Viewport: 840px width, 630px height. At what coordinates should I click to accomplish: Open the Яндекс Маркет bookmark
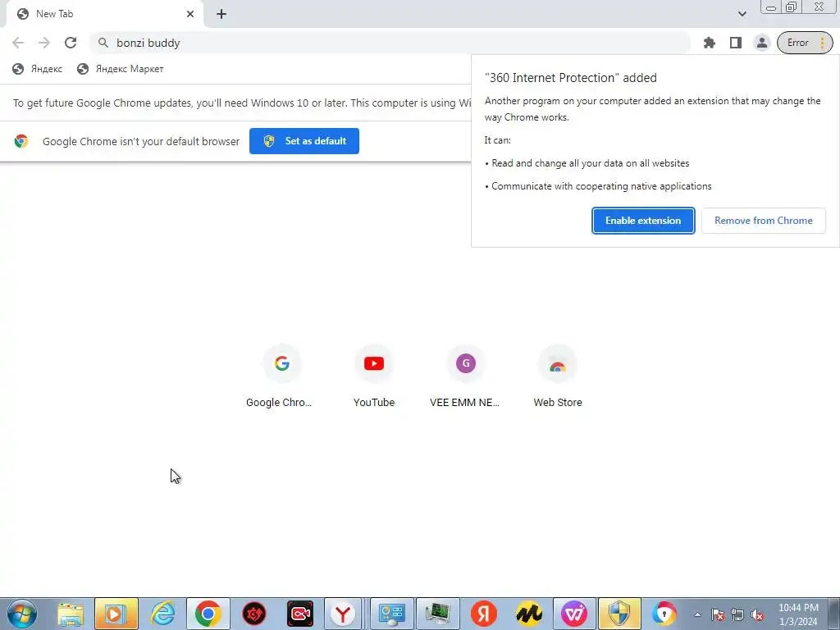click(120, 69)
